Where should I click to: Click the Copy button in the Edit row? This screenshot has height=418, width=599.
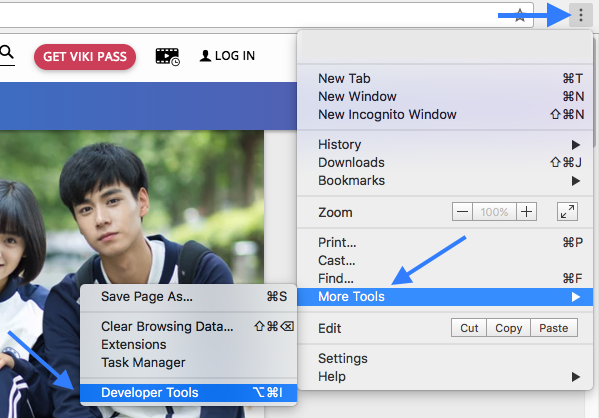[508, 328]
